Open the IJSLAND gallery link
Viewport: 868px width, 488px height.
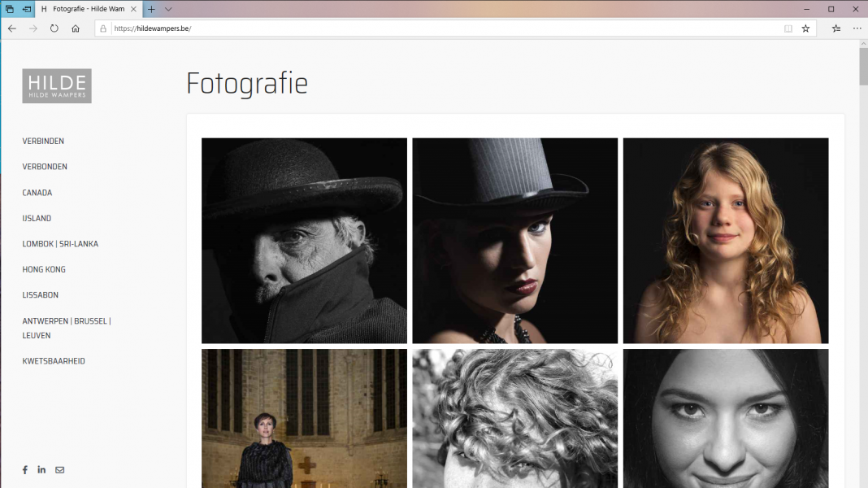[37, 218]
